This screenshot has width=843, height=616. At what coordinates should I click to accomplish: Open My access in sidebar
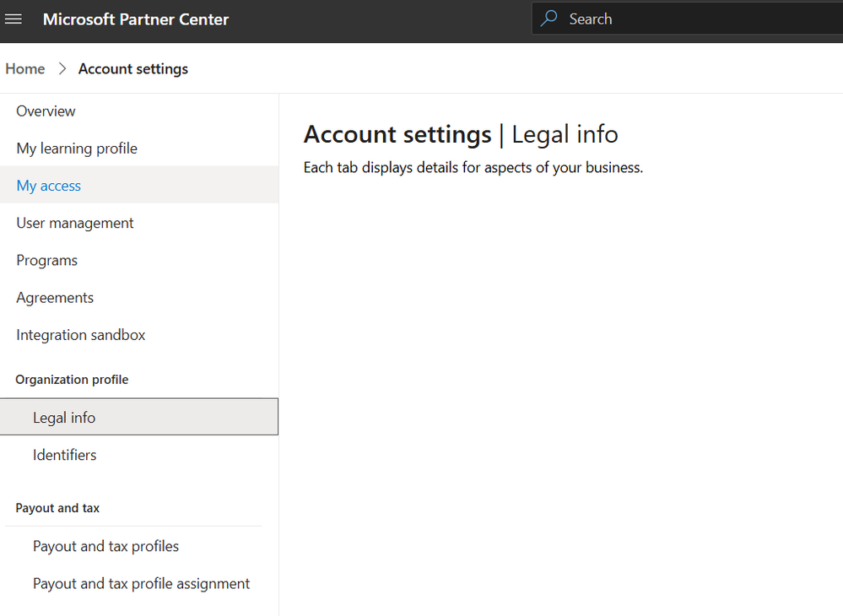[x=49, y=186]
